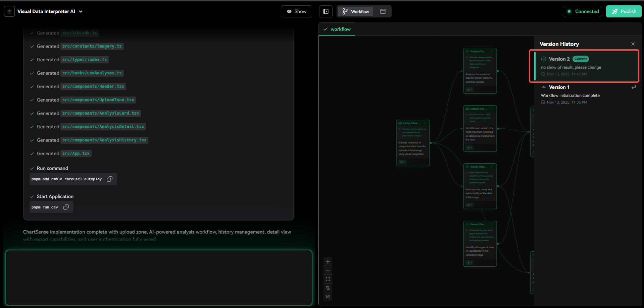Collapse the left panel with sidebar toggle
This screenshot has height=308, width=644.
pyautogui.click(x=326, y=11)
